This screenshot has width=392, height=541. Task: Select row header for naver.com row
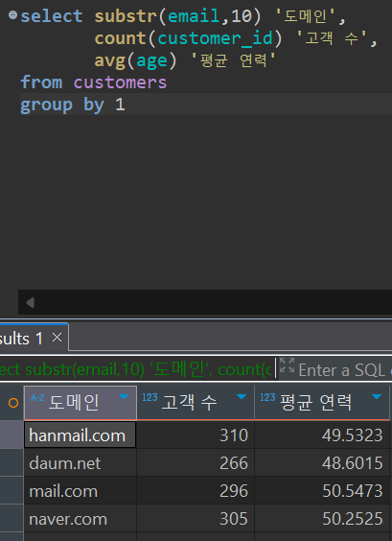point(12,519)
